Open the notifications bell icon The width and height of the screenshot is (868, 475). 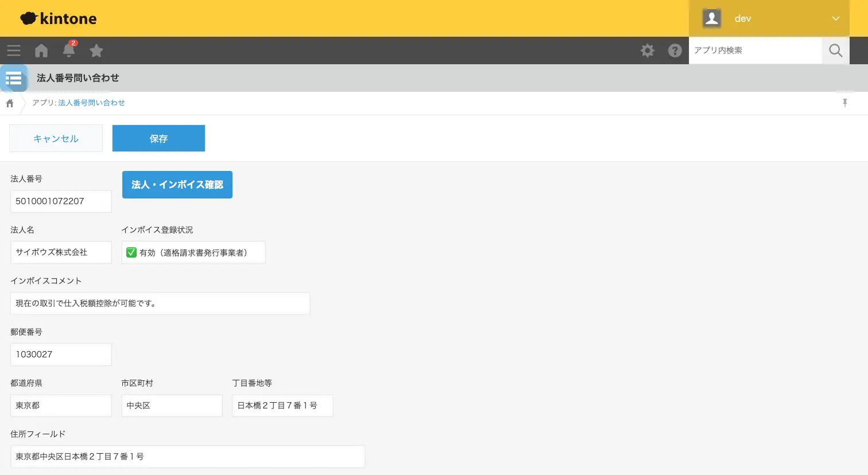(69, 50)
